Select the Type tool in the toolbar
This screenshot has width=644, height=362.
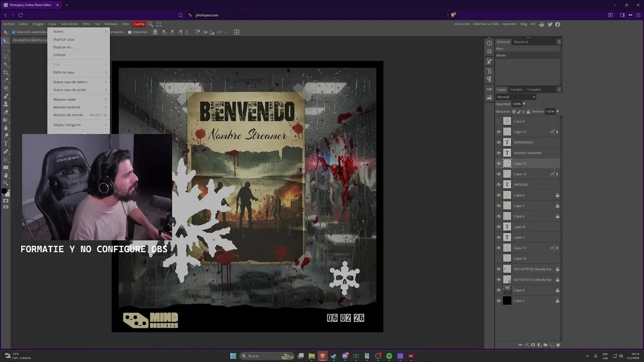click(x=6, y=143)
